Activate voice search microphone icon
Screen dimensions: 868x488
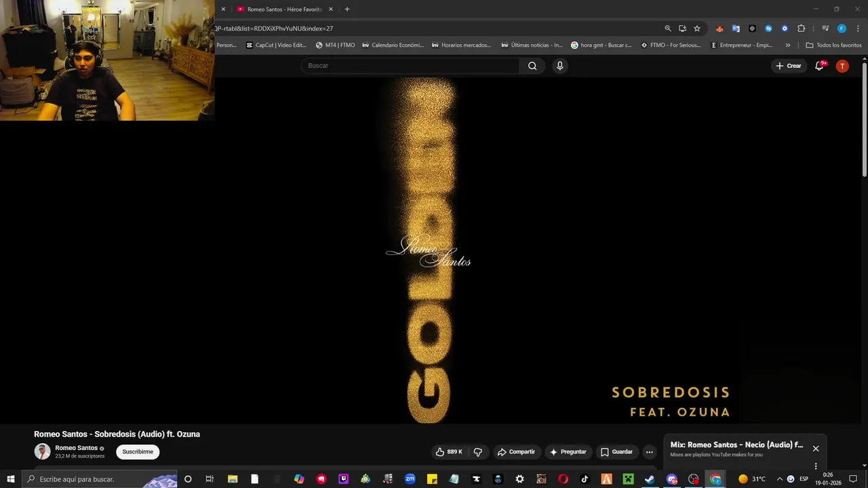click(x=559, y=66)
